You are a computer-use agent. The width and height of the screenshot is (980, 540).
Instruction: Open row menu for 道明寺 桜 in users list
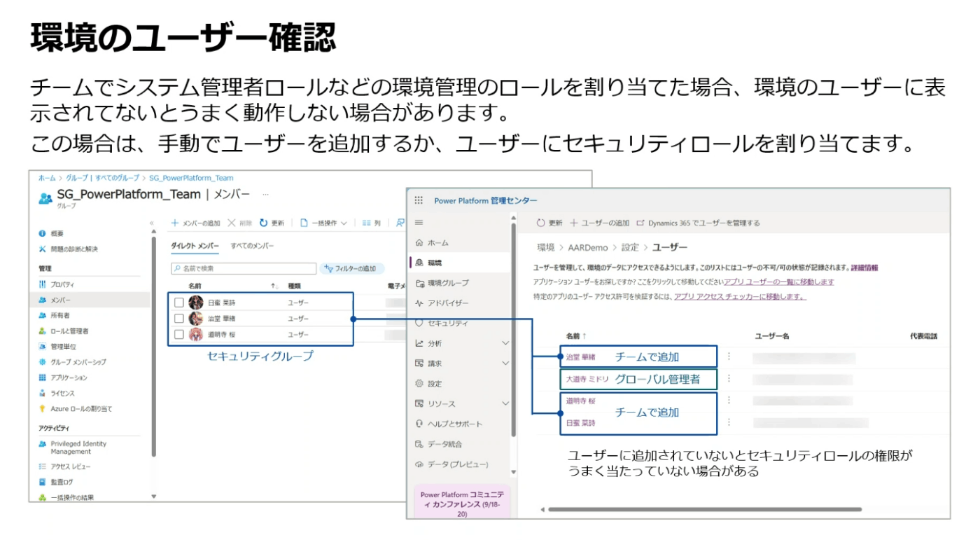[x=729, y=401]
